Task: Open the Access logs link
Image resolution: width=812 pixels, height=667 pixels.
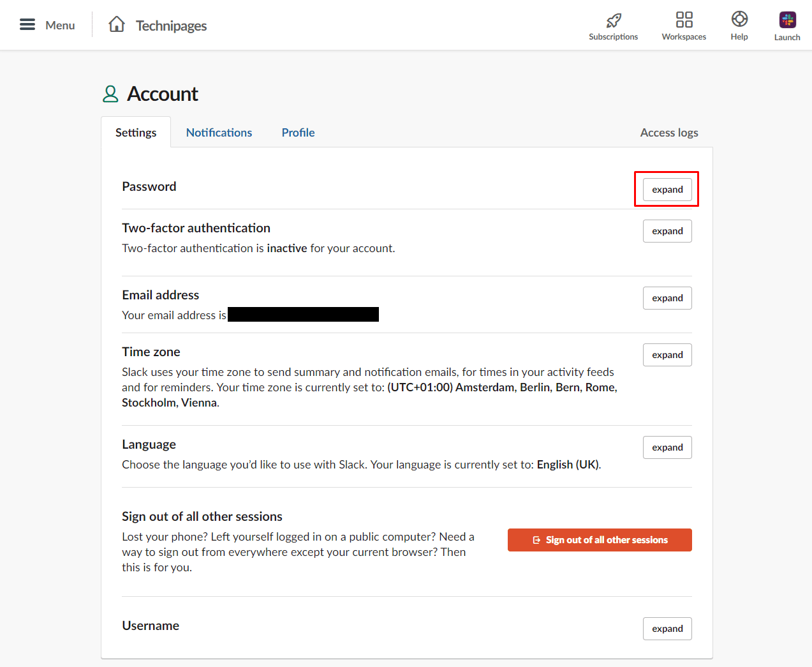Action: click(669, 133)
